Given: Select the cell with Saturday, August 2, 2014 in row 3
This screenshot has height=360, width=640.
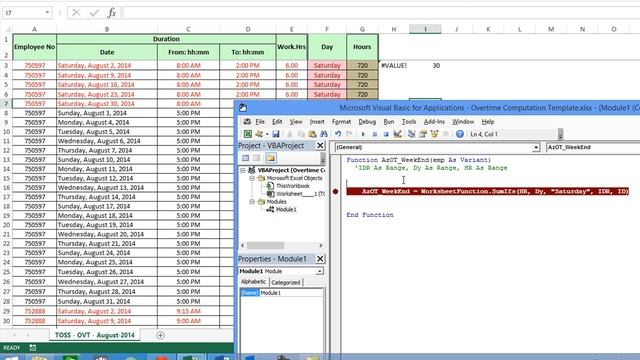Looking at the screenshot, I should coord(107,65).
